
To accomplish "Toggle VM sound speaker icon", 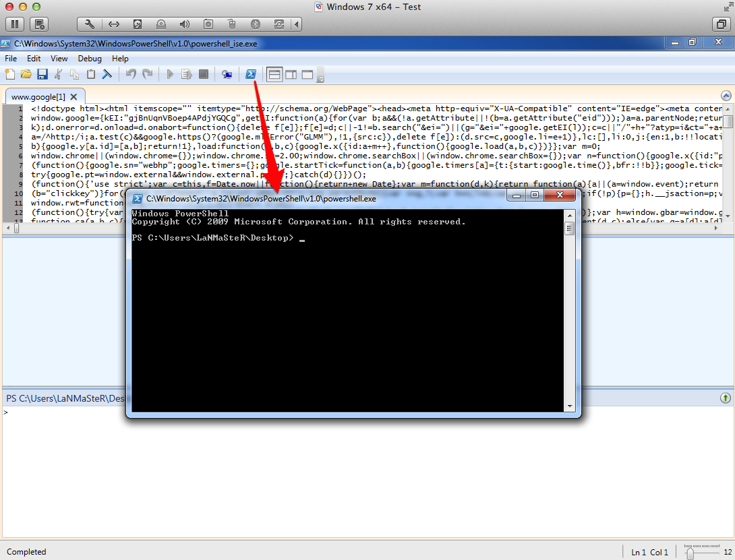I will (x=185, y=24).
